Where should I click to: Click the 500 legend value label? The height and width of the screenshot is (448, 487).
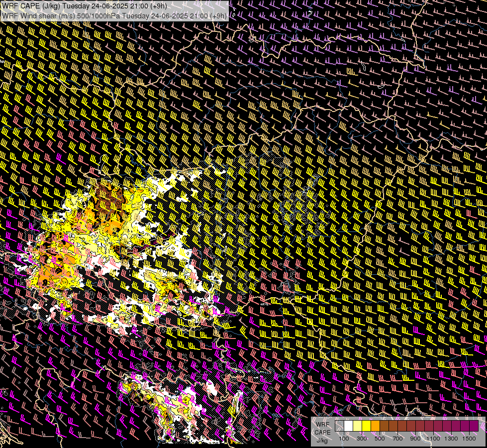tap(380, 439)
